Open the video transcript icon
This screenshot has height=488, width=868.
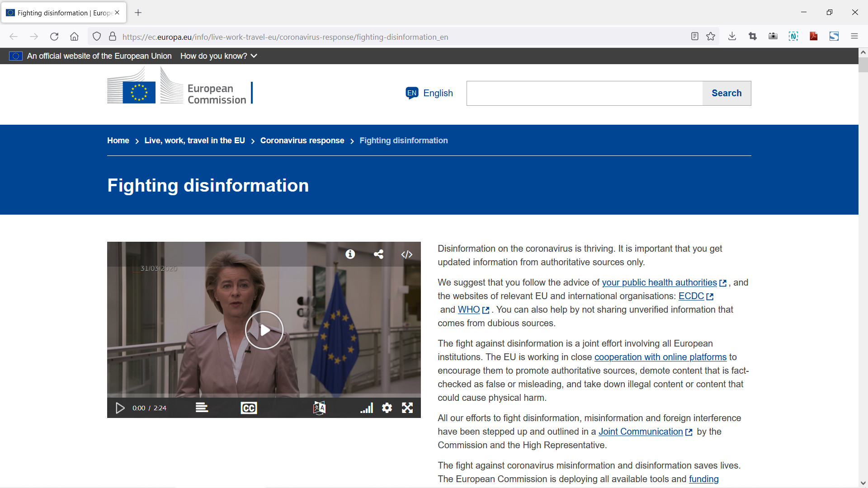pyautogui.click(x=202, y=408)
